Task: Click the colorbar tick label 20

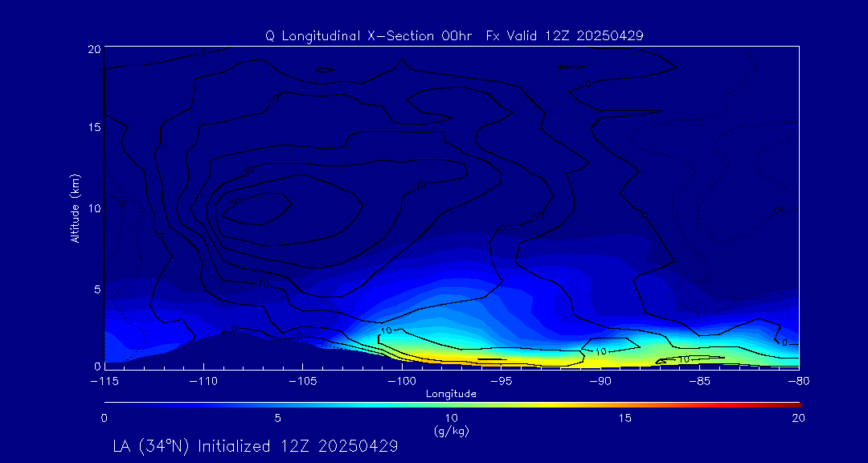Action: pos(798,420)
